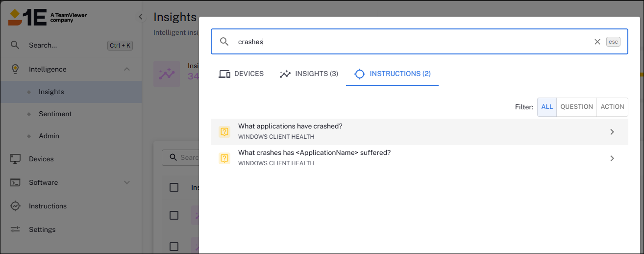Click the Devices monitor icon in sidebar
Screen dimensions: 644x254
15,159
